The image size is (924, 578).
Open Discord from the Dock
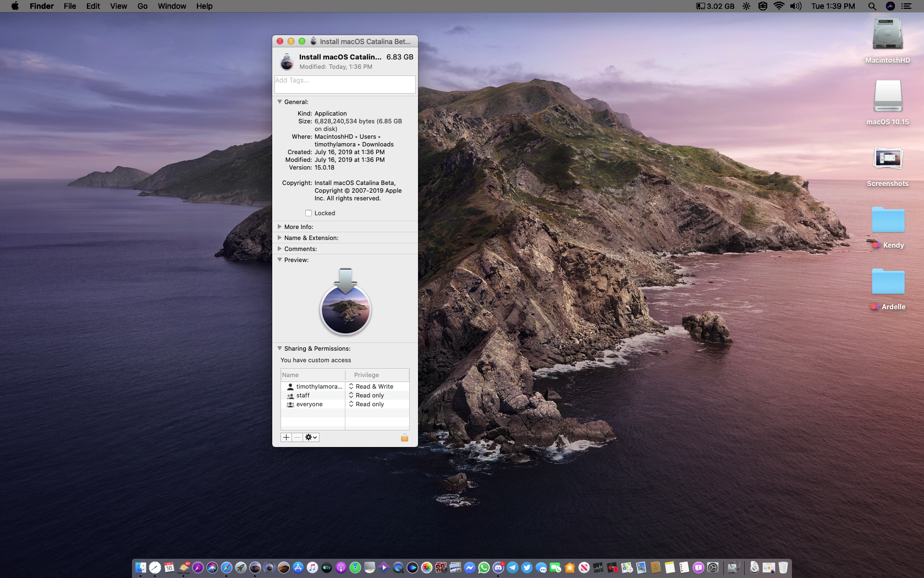point(498,568)
